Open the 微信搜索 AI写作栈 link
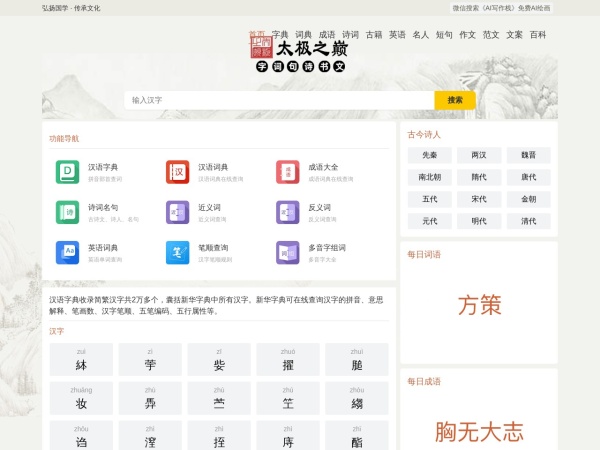Image resolution: width=600 pixels, height=450 pixels. coord(501,8)
